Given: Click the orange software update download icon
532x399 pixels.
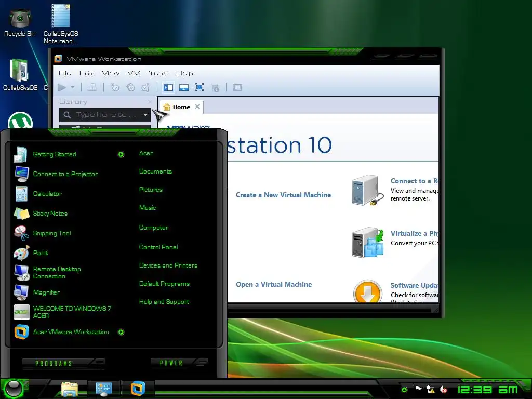Looking at the screenshot, I should coord(368,291).
